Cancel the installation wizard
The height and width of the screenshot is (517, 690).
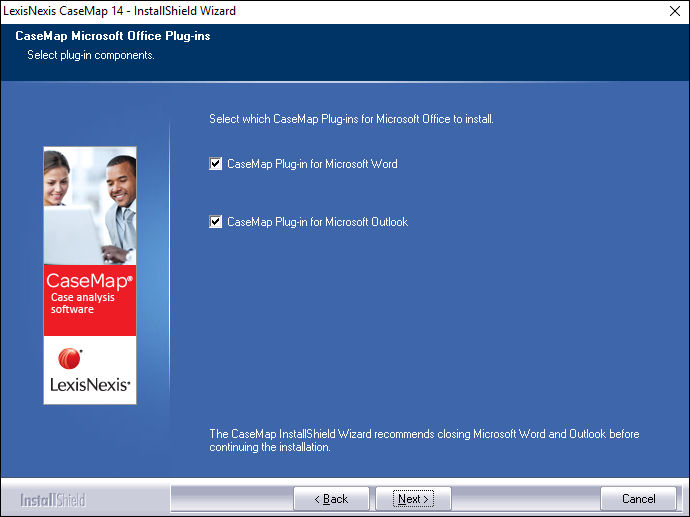[638, 499]
